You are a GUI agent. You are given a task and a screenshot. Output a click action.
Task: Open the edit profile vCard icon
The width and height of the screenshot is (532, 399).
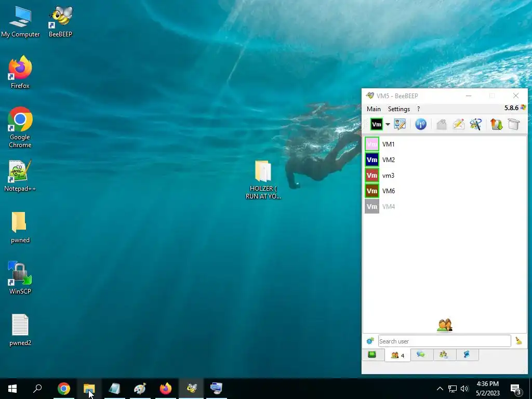(400, 125)
